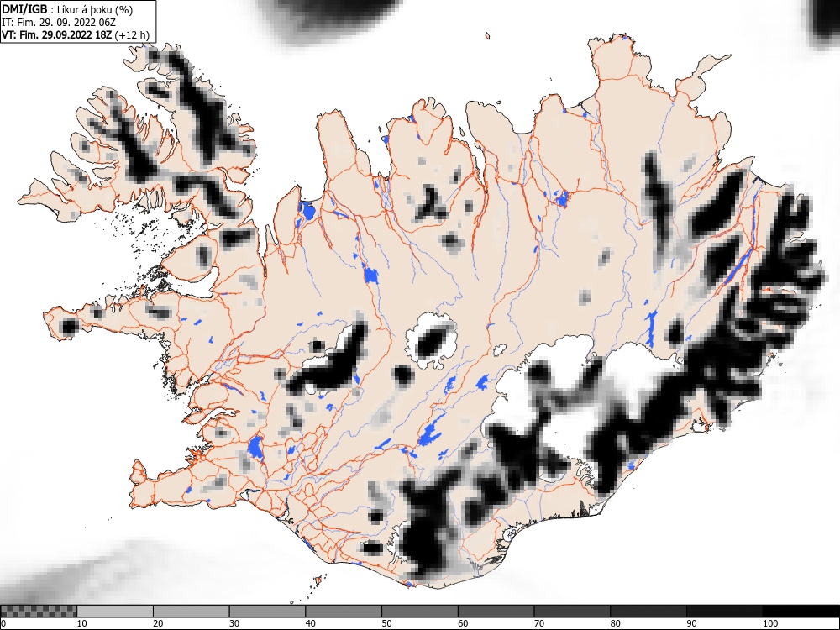Click the 40-50 gray legend swatch
Screen dimensions: 840x630
(344, 612)
